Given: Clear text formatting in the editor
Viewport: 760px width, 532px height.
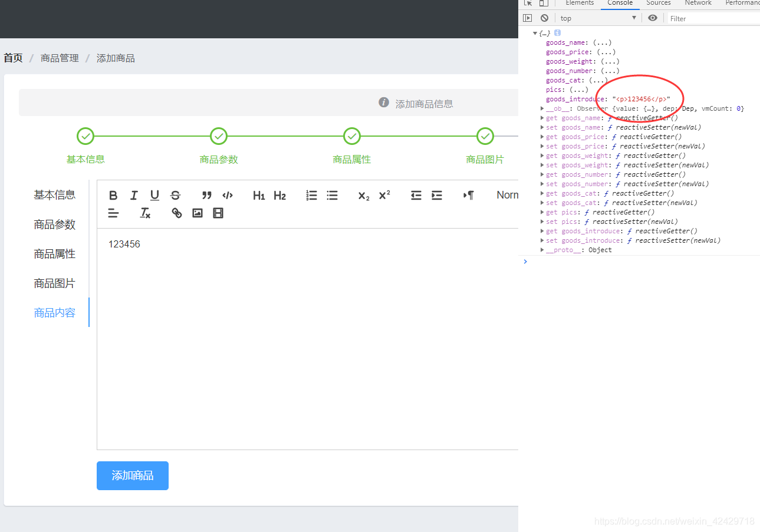Looking at the screenshot, I should tap(145, 213).
